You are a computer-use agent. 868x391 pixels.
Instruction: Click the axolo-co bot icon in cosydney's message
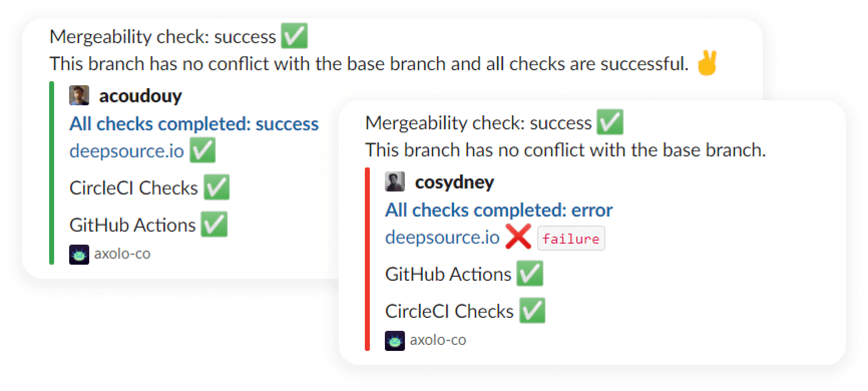point(395,339)
